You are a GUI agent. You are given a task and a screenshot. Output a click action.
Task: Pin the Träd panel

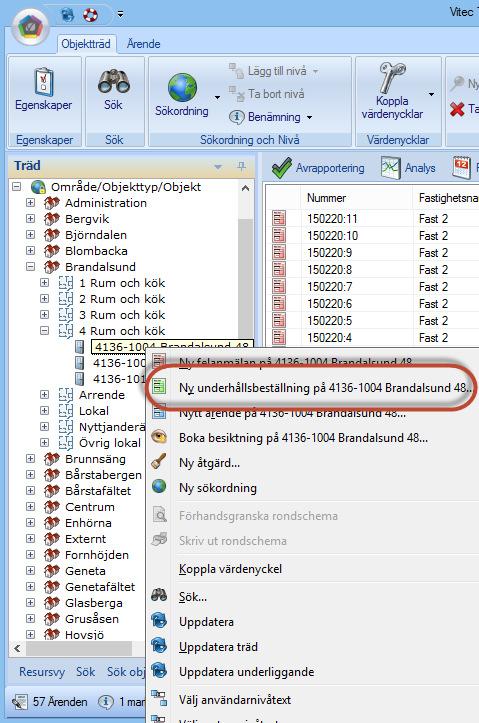click(x=242, y=166)
